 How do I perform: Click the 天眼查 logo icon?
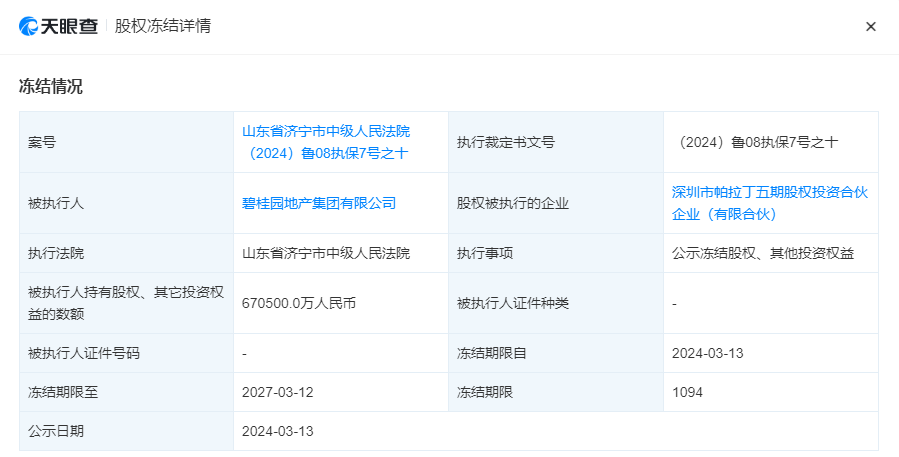click(29, 26)
